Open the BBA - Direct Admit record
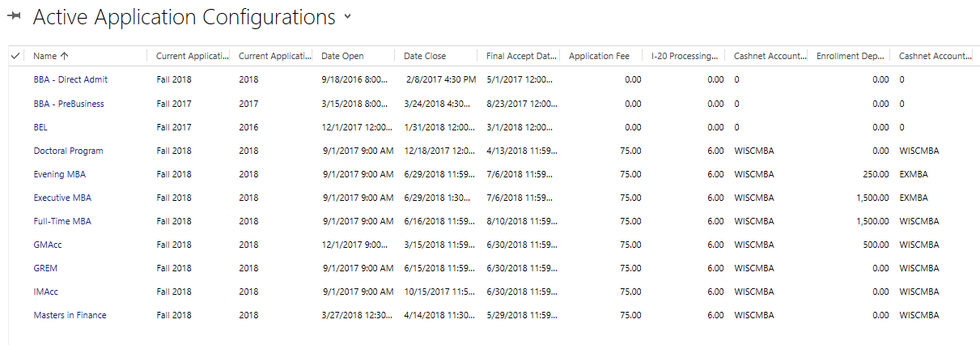This screenshot has height=345, width=980. pos(70,79)
